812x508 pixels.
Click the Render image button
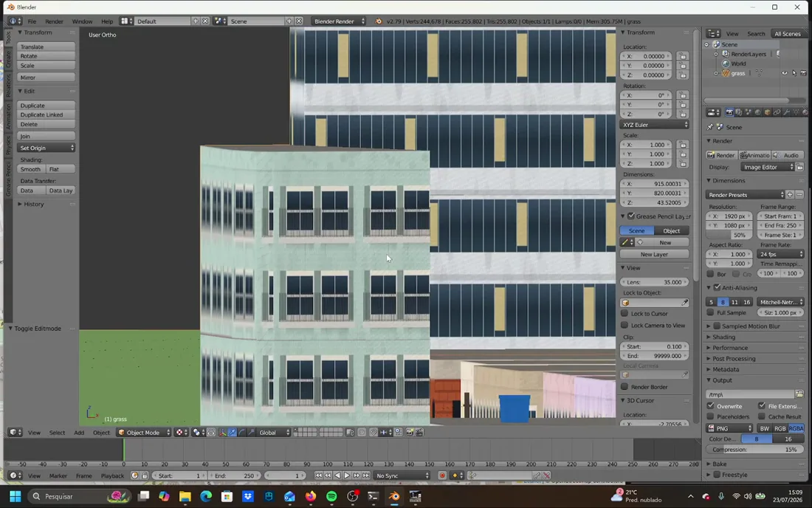tap(721, 155)
